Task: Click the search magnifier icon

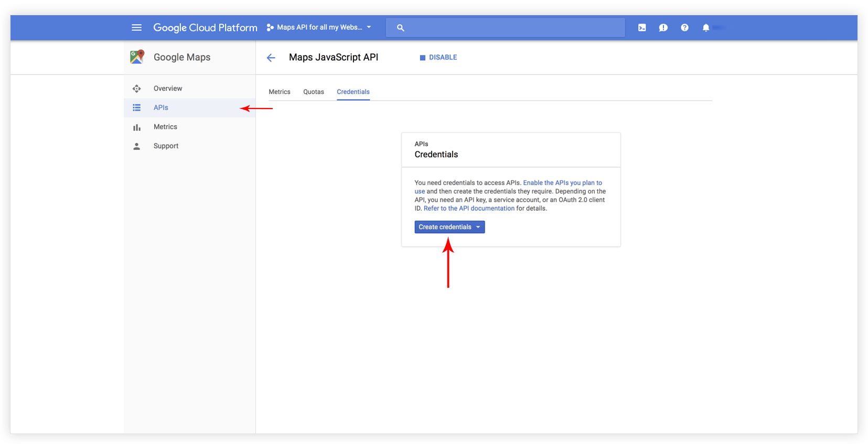Action: (401, 28)
